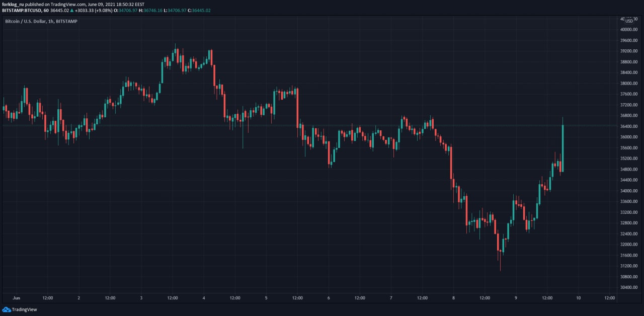Image resolution: width=644 pixels, height=316 pixels.
Task: Select day 5 marker on time axis
Action: tap(266, 298)
